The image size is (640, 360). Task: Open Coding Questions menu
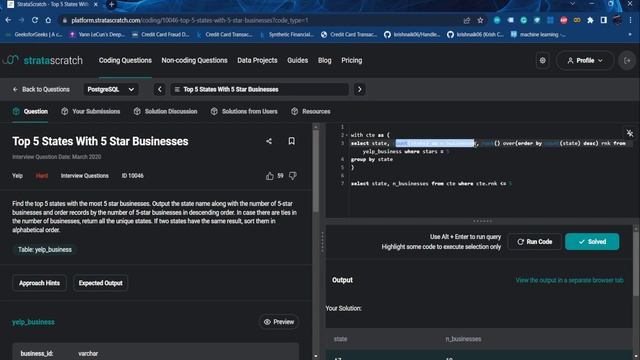coord(125,60)
